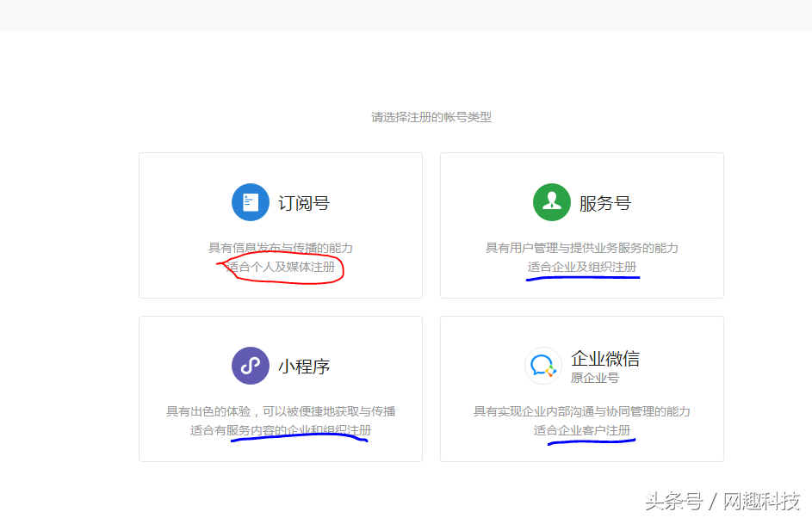Select the 服务号 account type title

point(604,203)
